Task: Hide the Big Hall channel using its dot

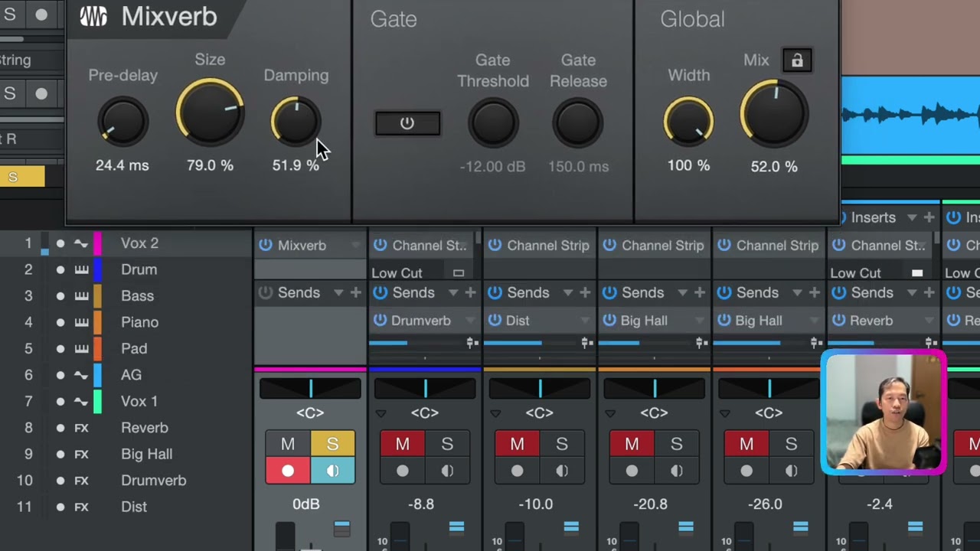Action: [60, 454]
